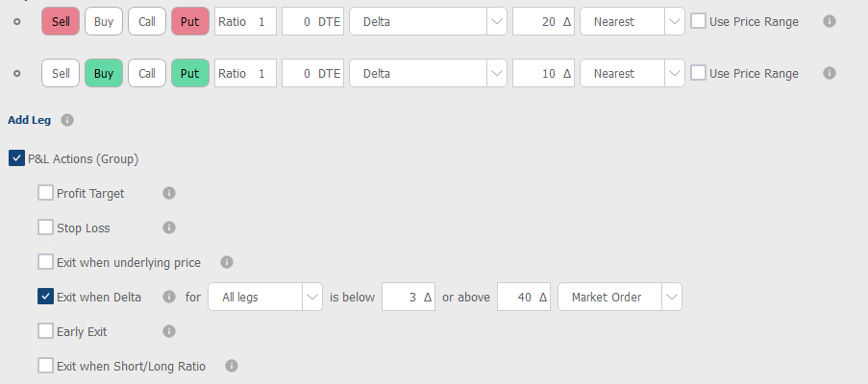Enable the Profit Target checkbox
The height and width of the screenshot is (384, 868).
tap(45, 193)
